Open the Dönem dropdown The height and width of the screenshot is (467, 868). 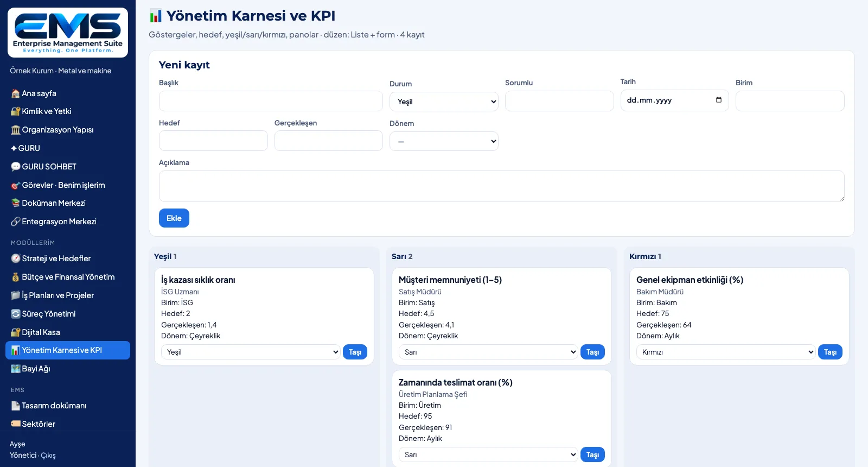click(444, 141)
